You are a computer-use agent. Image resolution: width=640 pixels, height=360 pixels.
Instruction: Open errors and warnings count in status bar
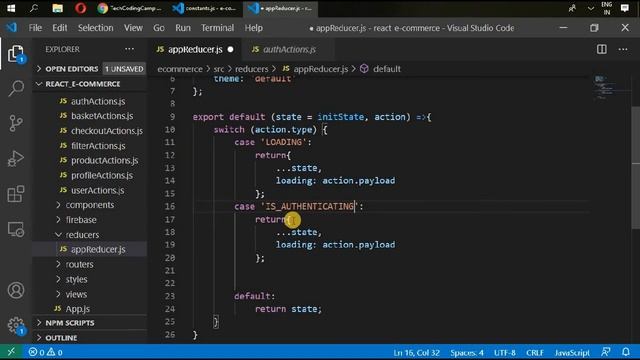click(45, 352)
